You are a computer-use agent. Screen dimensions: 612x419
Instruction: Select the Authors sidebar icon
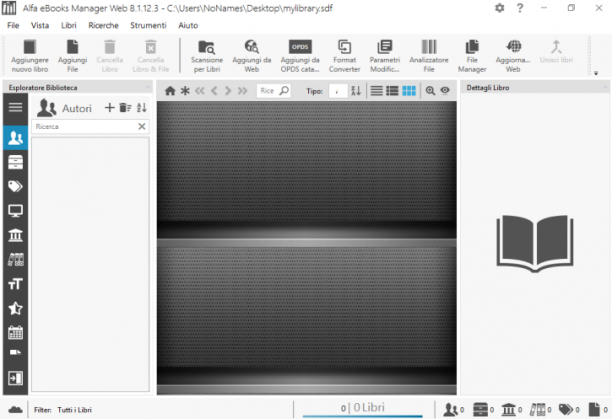[x=15, y=138]
